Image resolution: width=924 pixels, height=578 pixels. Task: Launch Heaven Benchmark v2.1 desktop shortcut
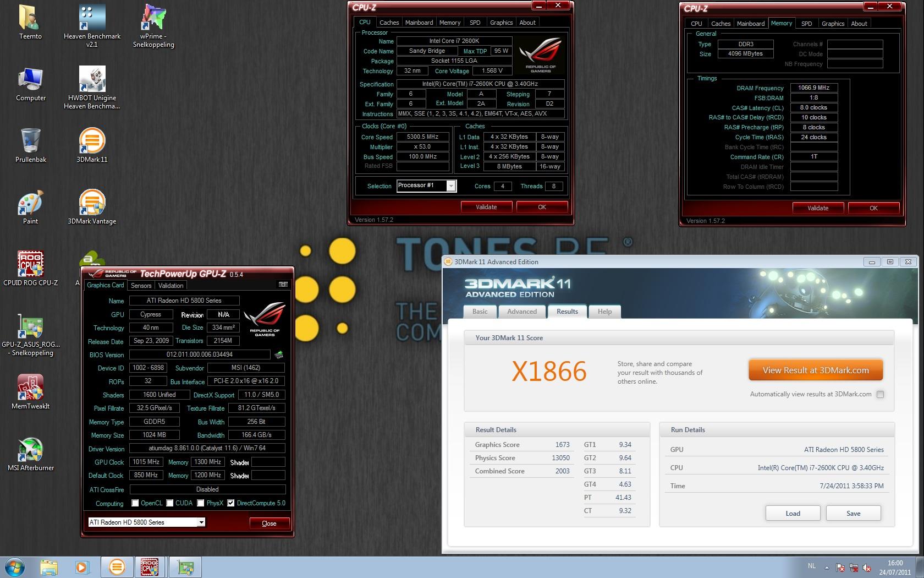point(92,25)
